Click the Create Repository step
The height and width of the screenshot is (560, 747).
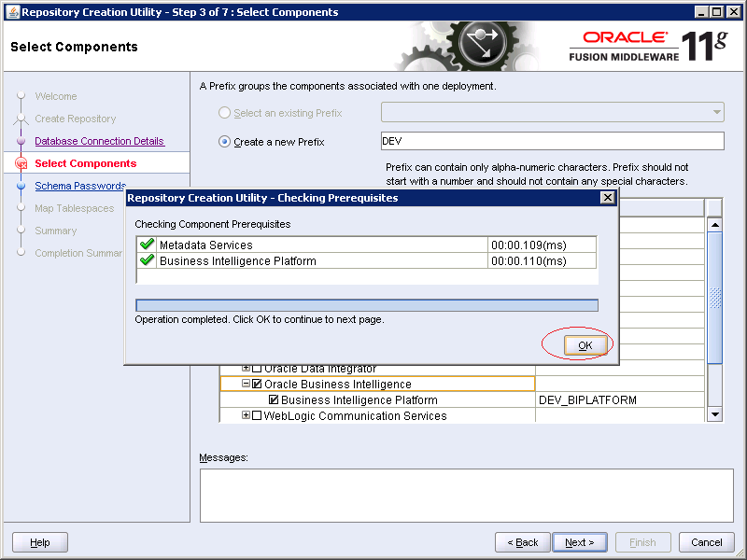click(76, 119)
